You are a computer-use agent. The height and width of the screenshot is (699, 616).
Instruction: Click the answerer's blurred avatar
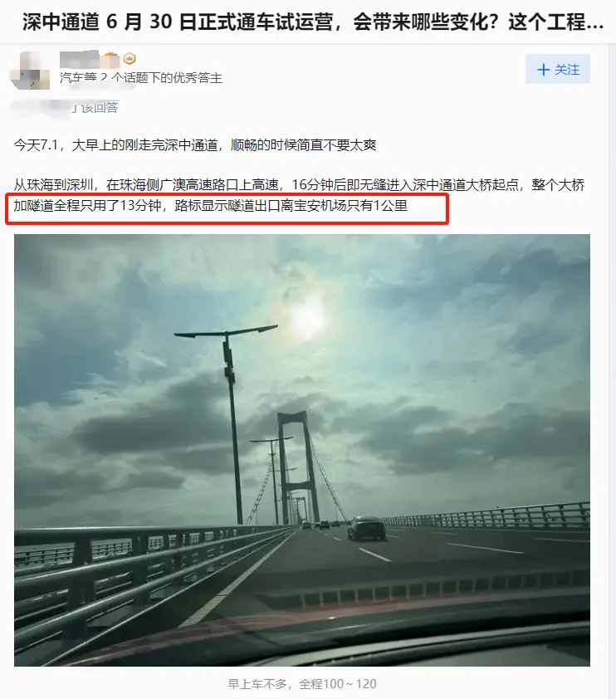coord(31,71)
